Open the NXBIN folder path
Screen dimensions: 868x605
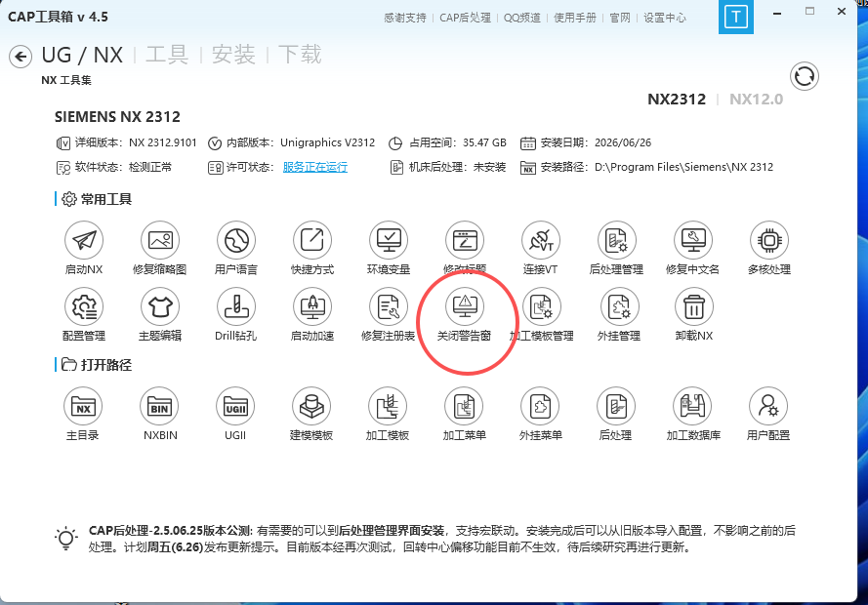[x=160, y=407]
